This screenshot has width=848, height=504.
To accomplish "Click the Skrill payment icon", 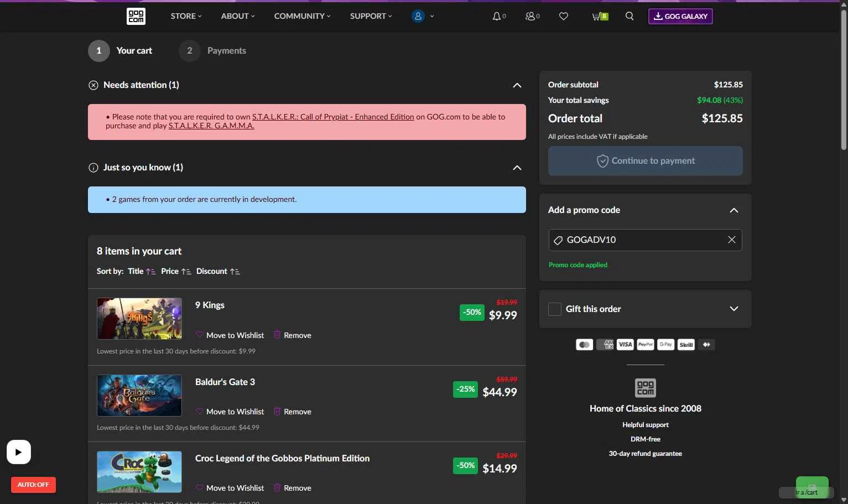I will 686,345.
